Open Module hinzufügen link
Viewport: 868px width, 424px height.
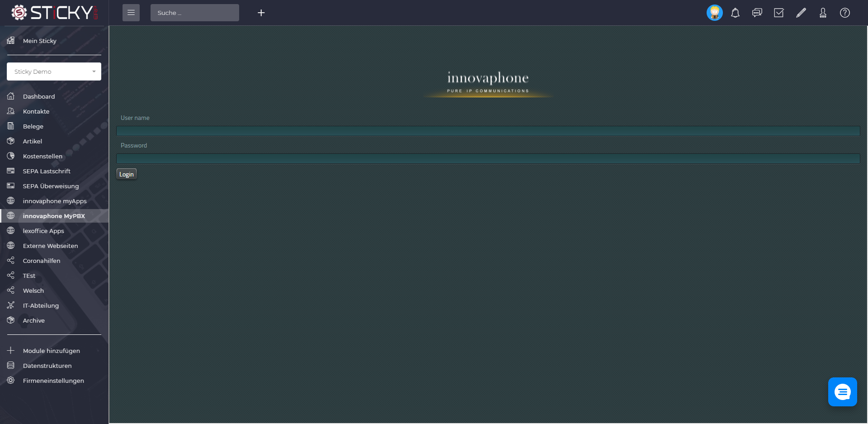click(54, 351)
